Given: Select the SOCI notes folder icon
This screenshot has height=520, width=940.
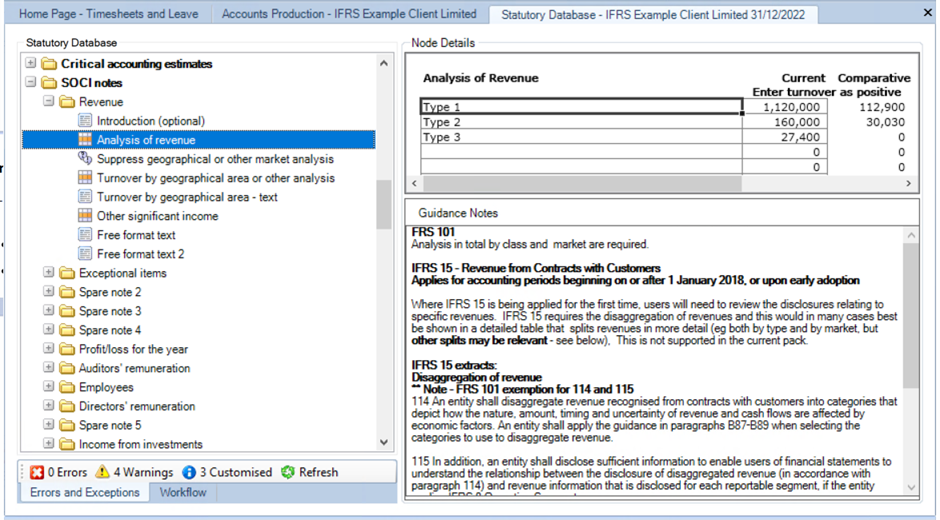Looking at the screenshot, I should point(49,83).
